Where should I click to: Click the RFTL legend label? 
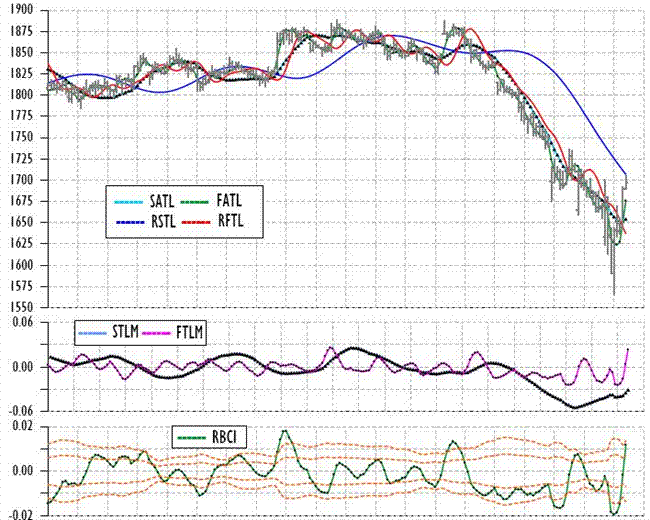tap(230, 221)
